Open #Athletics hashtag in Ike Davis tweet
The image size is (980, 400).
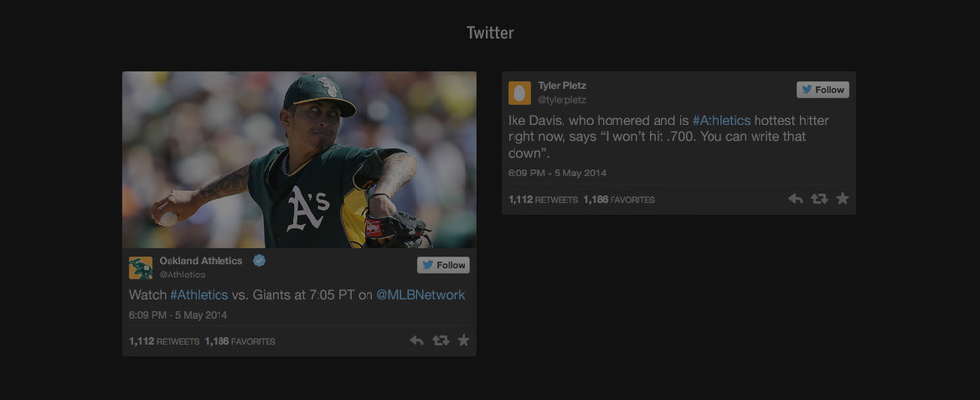[x=721, y=120]
